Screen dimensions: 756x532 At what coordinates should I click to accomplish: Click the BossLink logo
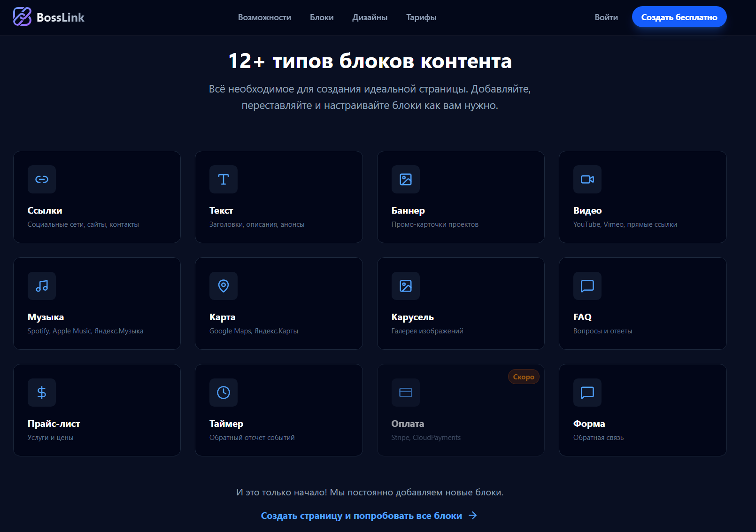point(48,17)
